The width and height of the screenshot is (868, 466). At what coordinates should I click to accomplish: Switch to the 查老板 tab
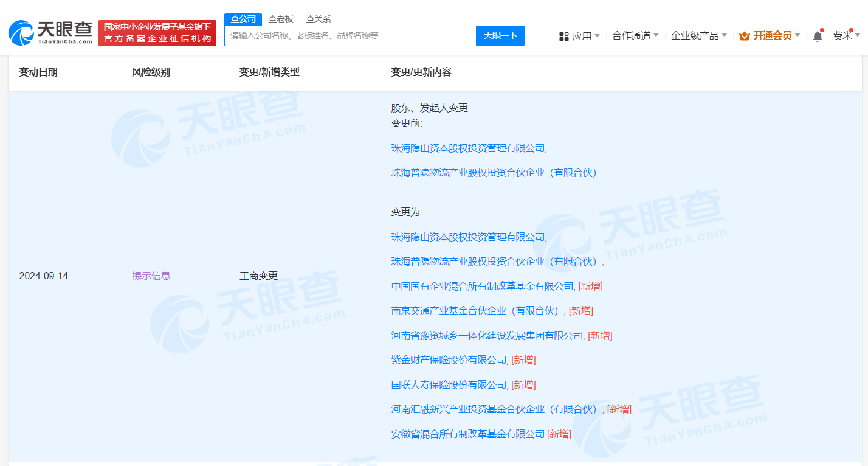pyautogui.click(x=281, y=19)
